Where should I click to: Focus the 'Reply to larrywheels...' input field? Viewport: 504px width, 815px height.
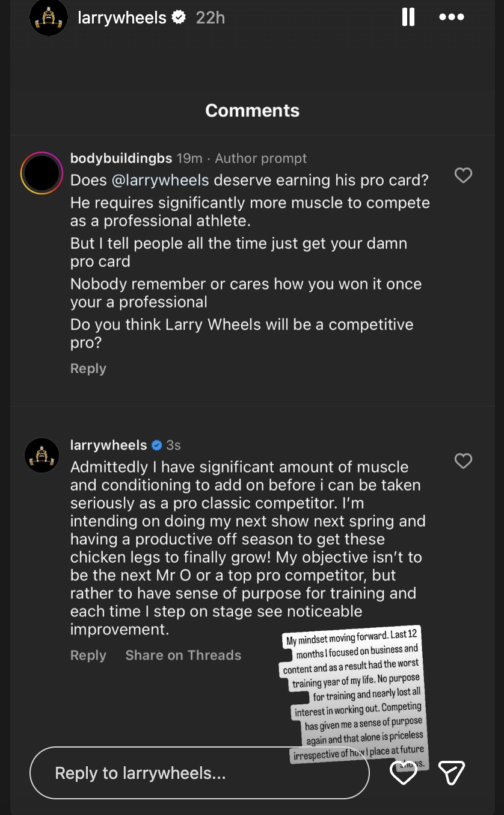[x=198, y=773]
